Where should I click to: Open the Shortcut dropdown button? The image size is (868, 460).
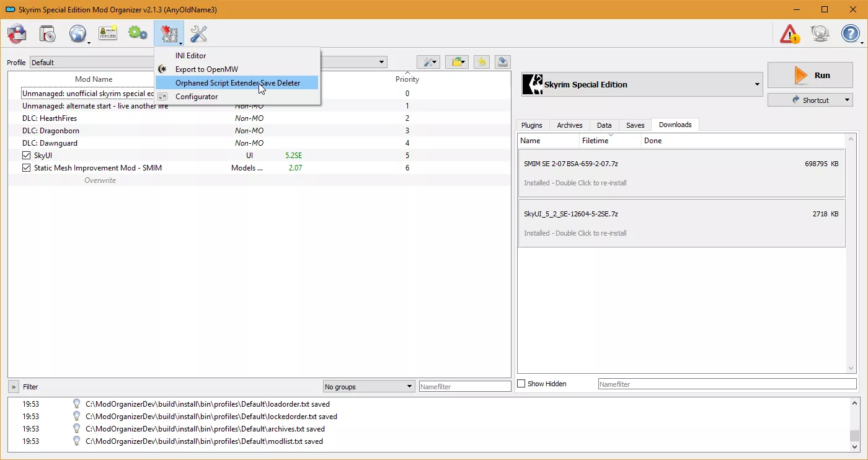[x=810, y=100]
